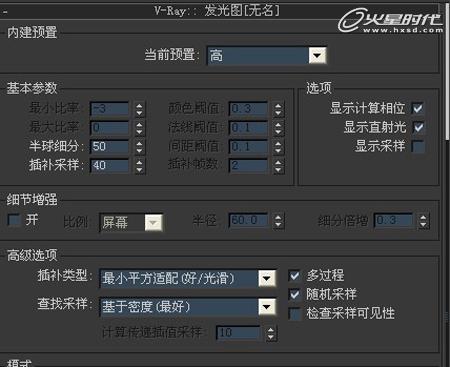The image size is (450, 367).
Task: Uncheck the 显示直射光 checkbox
Action: [418, 127]
